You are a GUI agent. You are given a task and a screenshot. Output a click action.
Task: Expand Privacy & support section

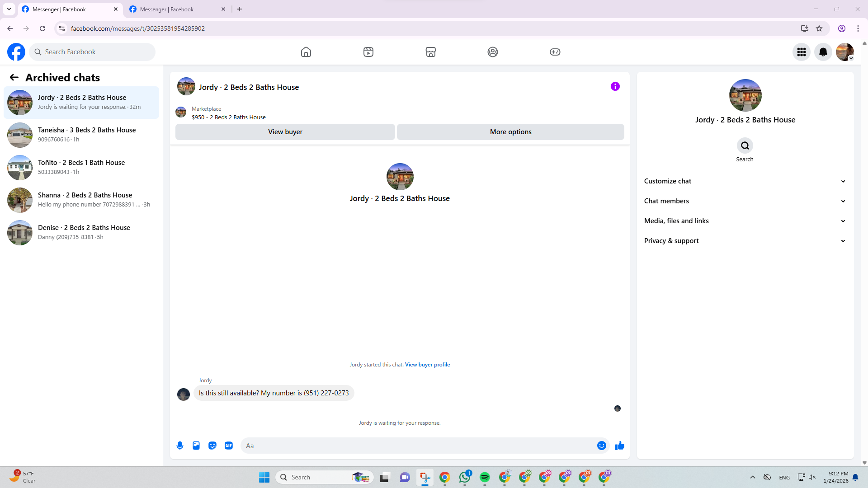tap(744, 241)
